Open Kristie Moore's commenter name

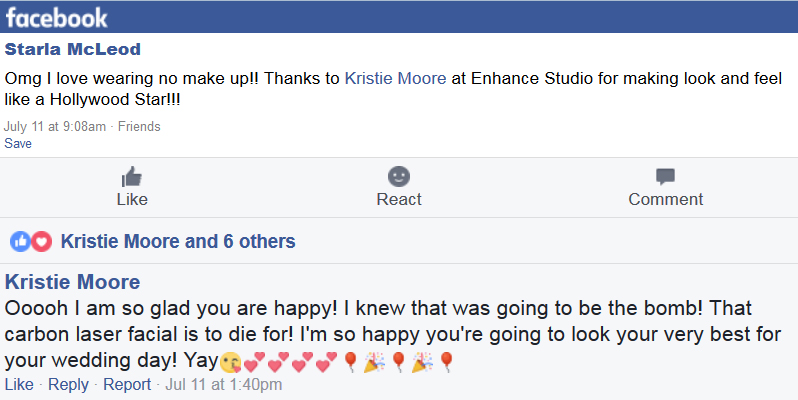point(72,282)
